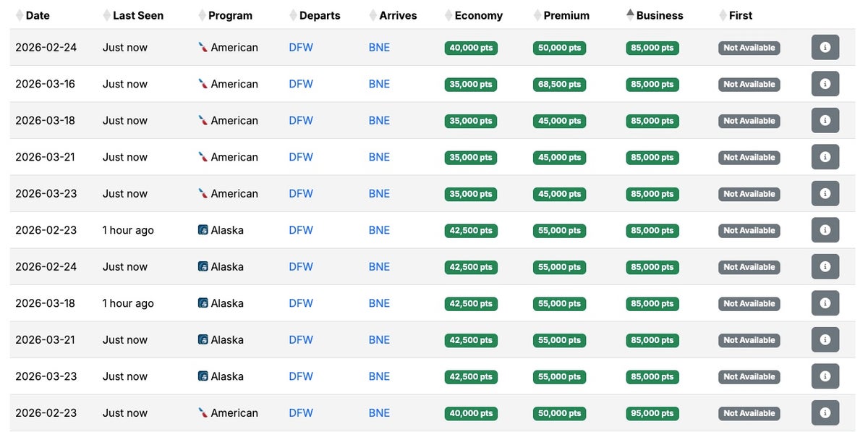Viewport: 868px width, 432px height.
Task: Click 40,000 pts Economy badge for 2026-02-24
Action: pos(471,48)
